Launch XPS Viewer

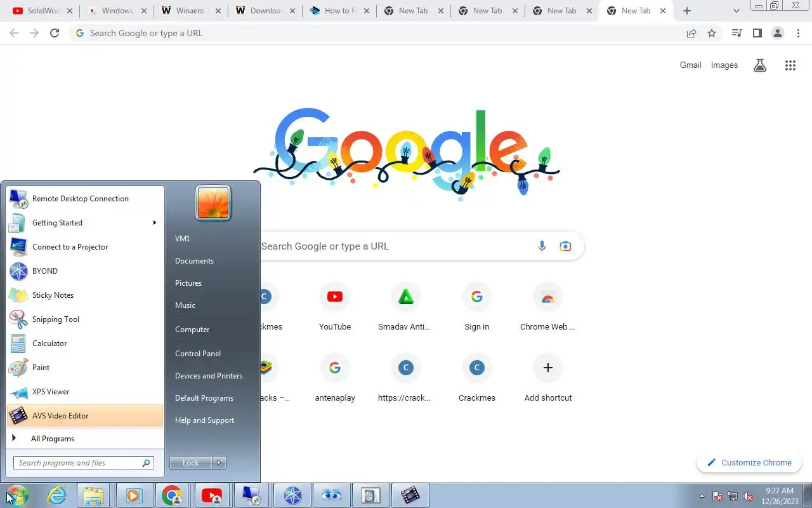pyautogui.click(x=85, y=392)
